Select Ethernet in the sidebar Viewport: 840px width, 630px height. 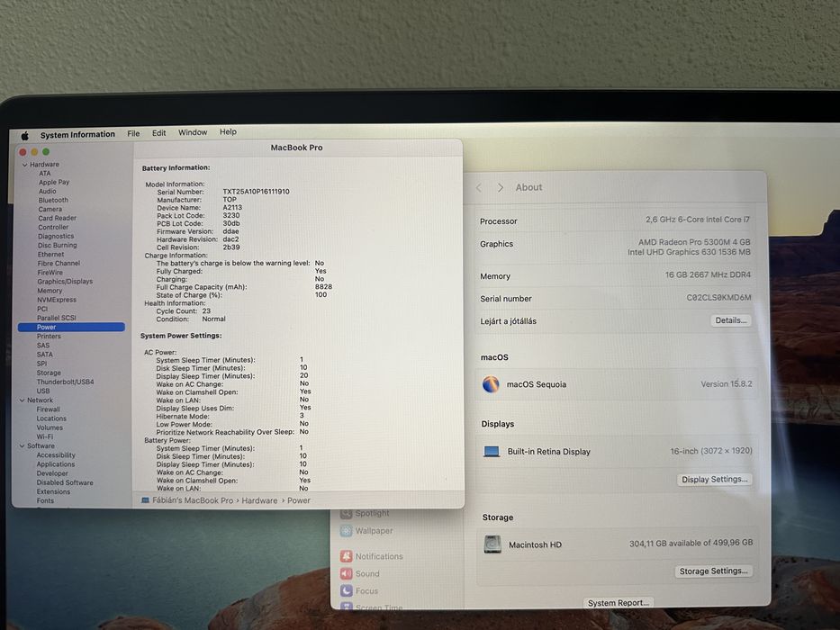pyautogui.click(x=50, y=255)
